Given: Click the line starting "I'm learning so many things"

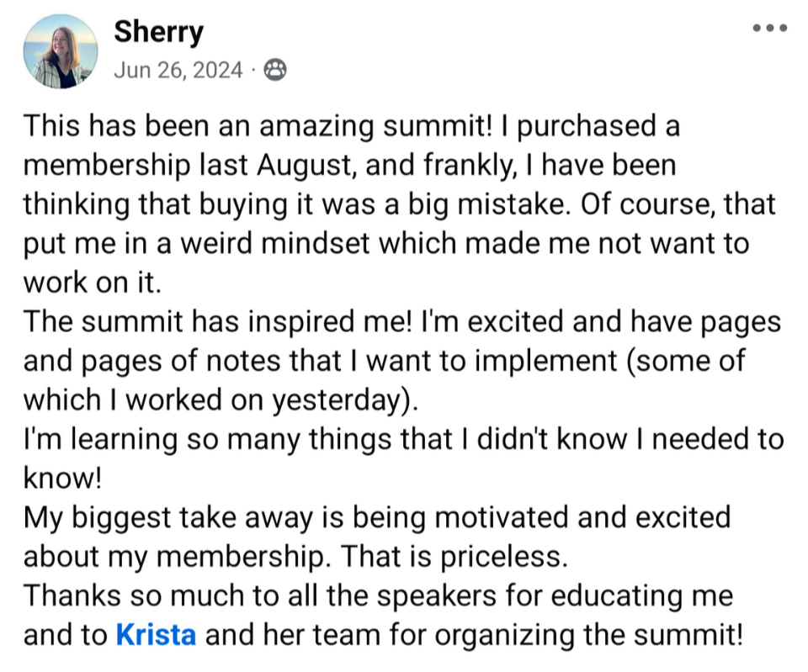Looking at the screenshot, I should [x=402, y=439].
